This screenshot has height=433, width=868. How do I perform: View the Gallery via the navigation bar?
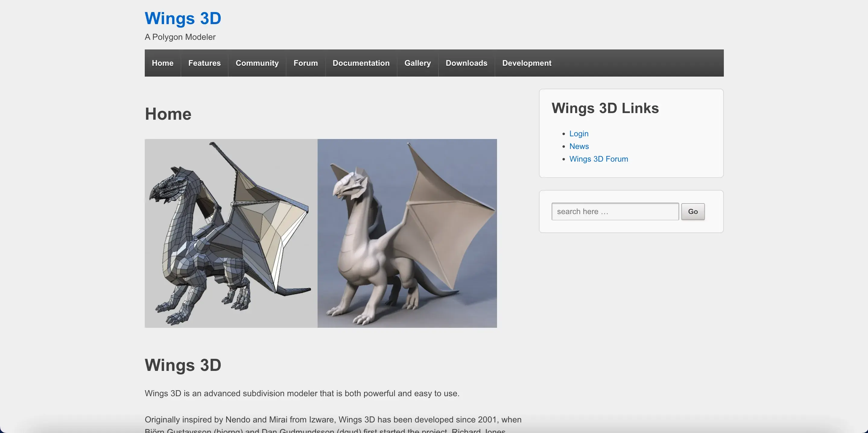[417, 63]
